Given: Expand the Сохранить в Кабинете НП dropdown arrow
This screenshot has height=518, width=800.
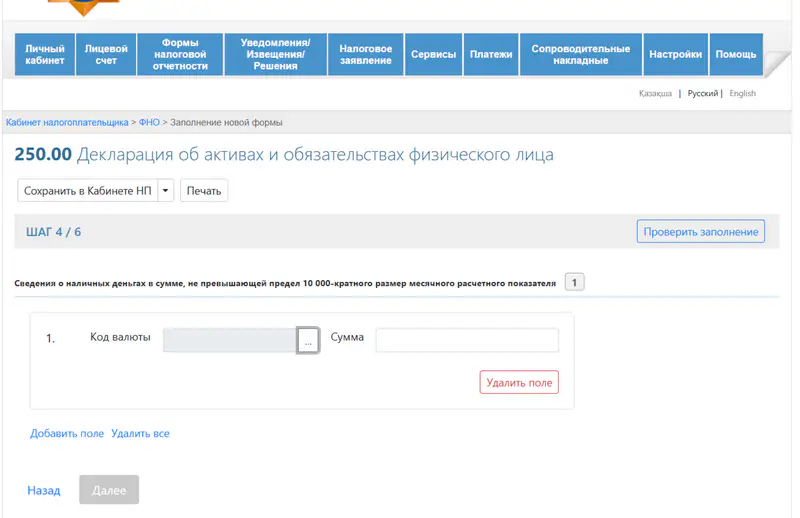Looking at the screenshot, I should (x=166, y=191).
